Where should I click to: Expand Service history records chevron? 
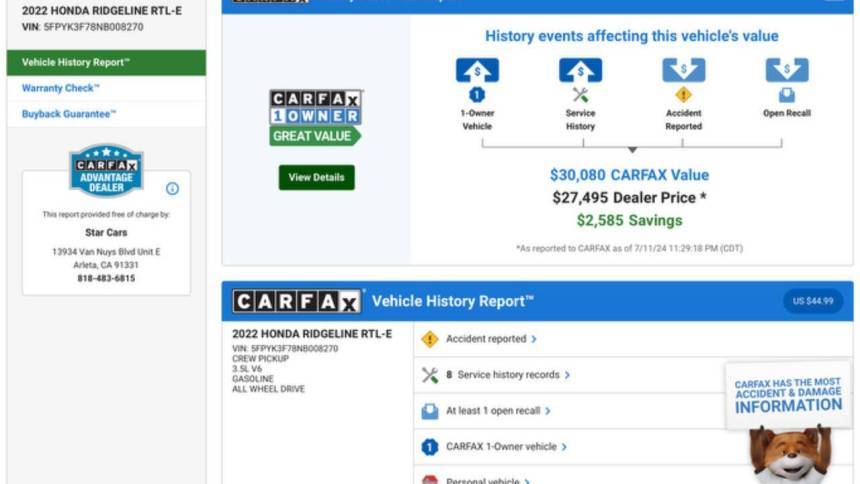567,375
